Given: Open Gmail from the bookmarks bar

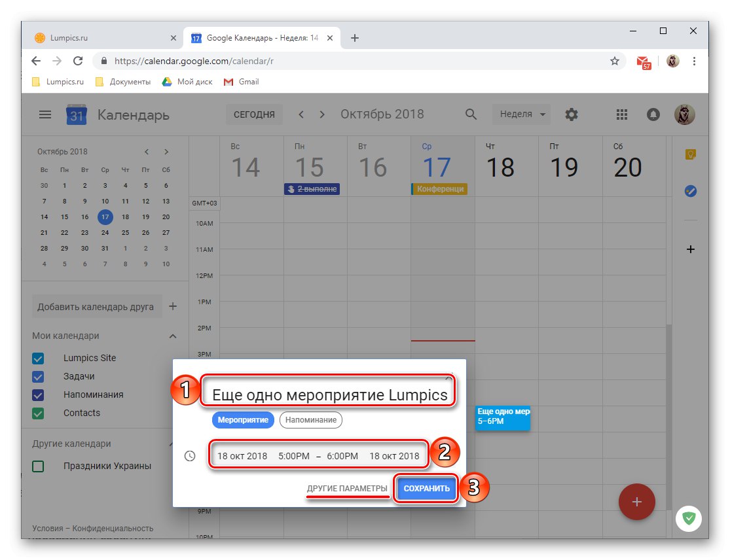Looking at the screenshot, I should point(241,82).
